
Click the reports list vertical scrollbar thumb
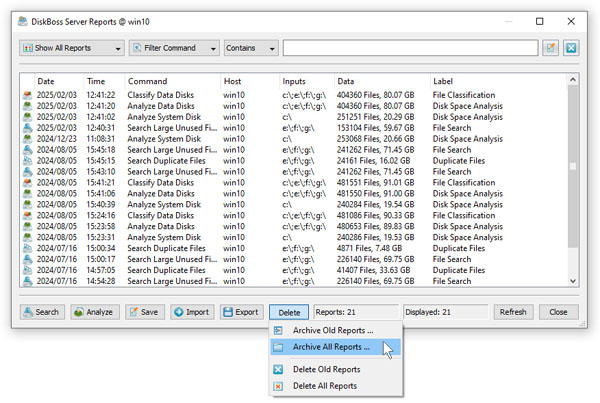[x=573, y=166]
